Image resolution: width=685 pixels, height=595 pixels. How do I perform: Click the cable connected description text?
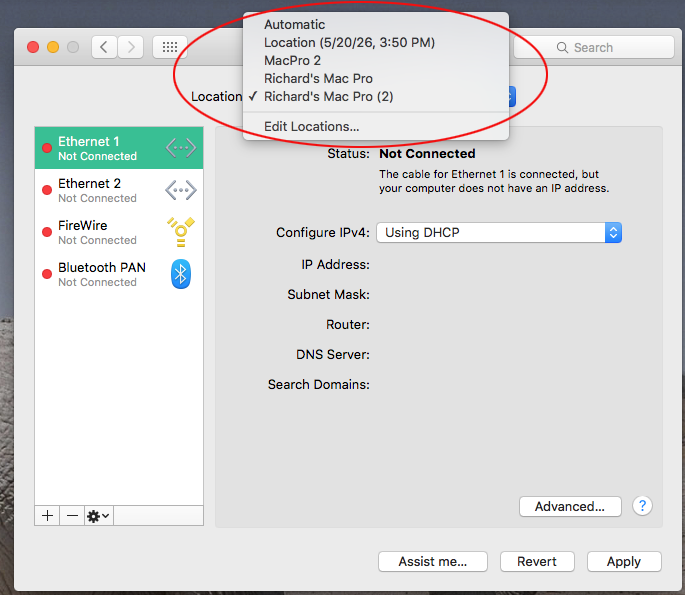click(494, 181)
